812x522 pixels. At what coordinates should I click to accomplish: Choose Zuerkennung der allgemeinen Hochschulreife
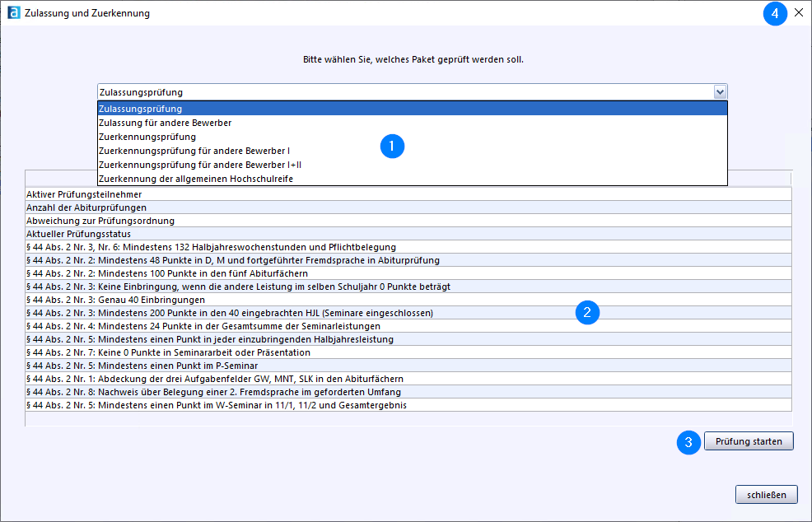(413, 179)
